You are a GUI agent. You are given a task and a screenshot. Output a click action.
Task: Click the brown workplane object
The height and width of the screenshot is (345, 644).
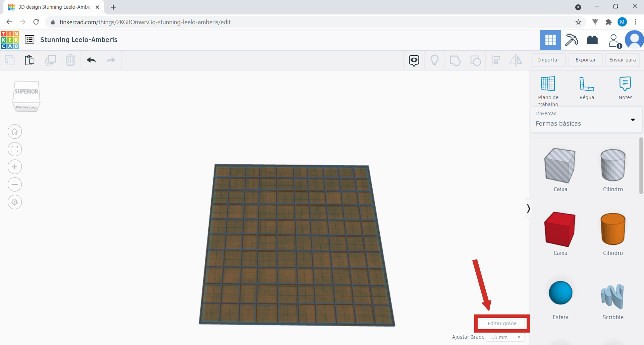[x=297, y=245]
